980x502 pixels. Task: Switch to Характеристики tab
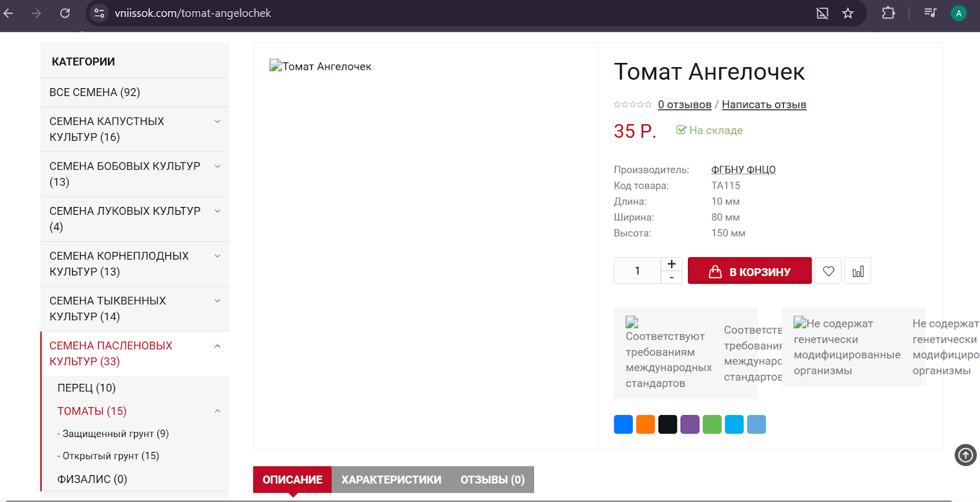pyautogui.click(x=391, y=480)
